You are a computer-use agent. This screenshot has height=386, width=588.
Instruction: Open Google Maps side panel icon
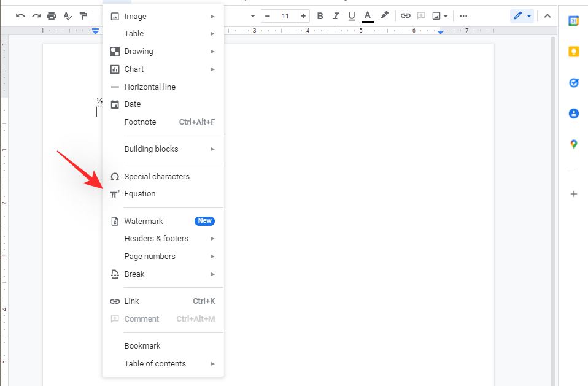pyautogui.click(x=573, y=144)
